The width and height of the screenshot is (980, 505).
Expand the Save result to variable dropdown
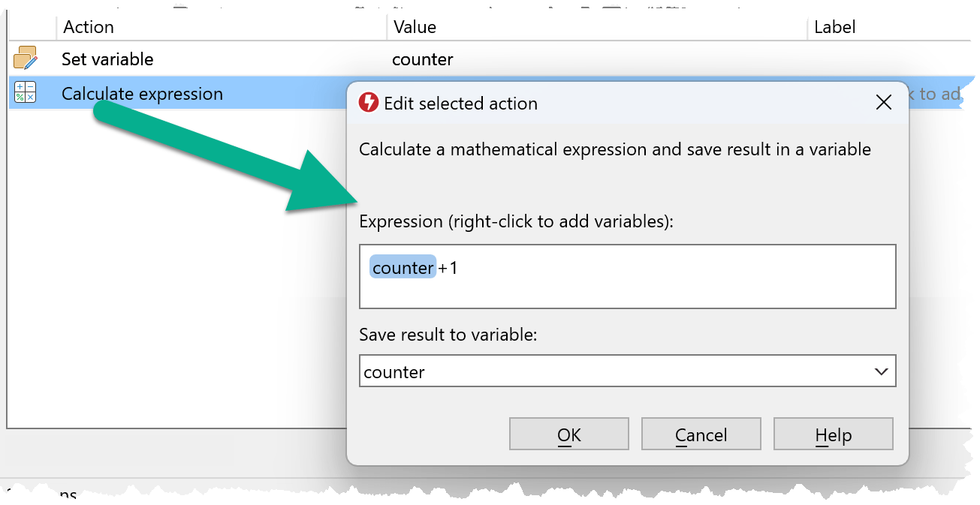coord(881,371)
